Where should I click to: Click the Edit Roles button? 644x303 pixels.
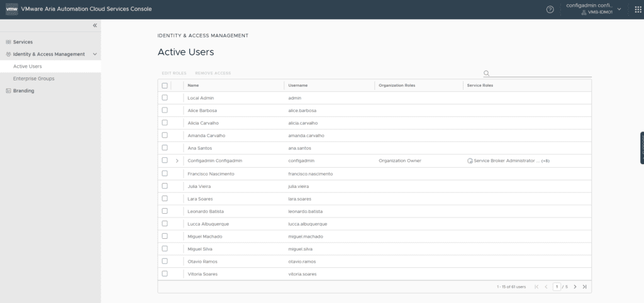pos(174,73)
